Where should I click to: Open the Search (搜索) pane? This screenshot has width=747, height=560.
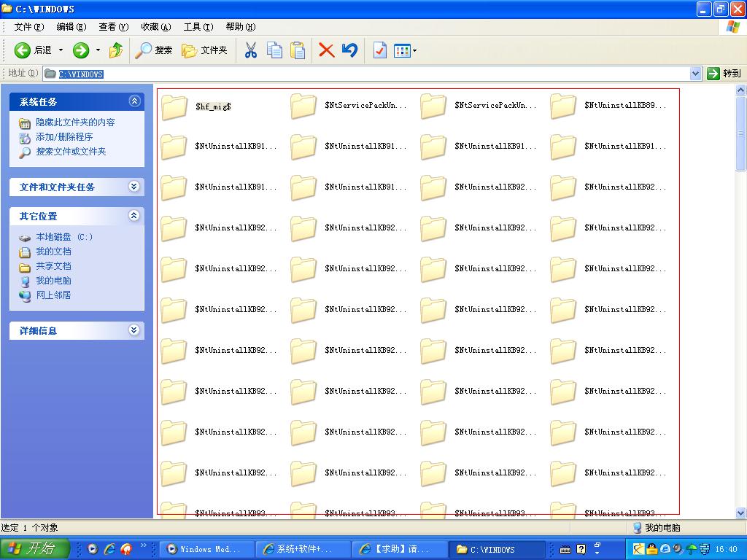click(154, 50)
